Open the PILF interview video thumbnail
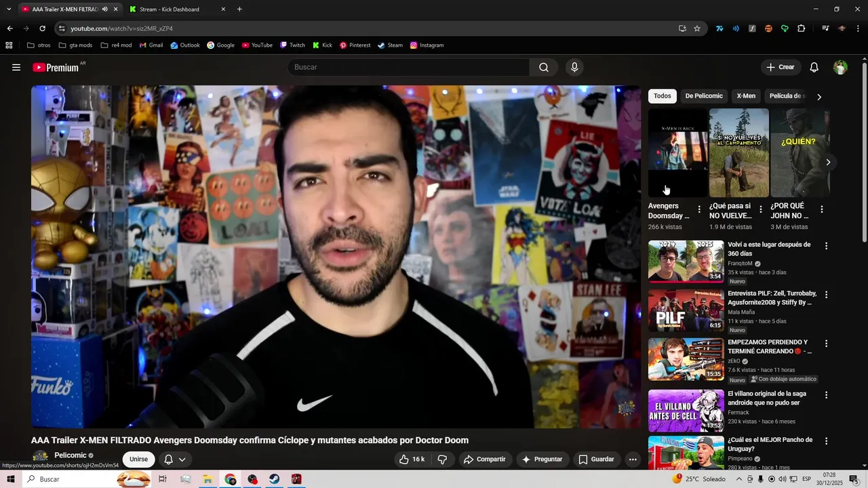This screenshot has height=488, width=868. tap(686, 310)
